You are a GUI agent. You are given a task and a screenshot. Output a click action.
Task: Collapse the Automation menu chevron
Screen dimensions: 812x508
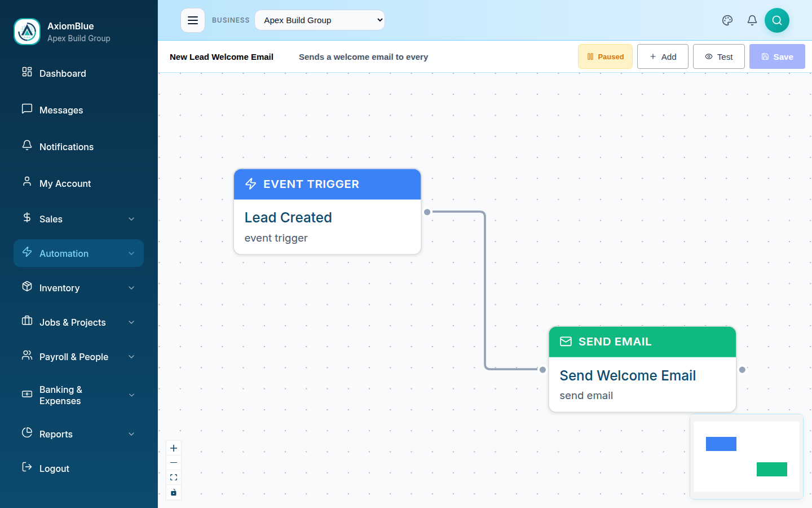[x=131, y=253]
